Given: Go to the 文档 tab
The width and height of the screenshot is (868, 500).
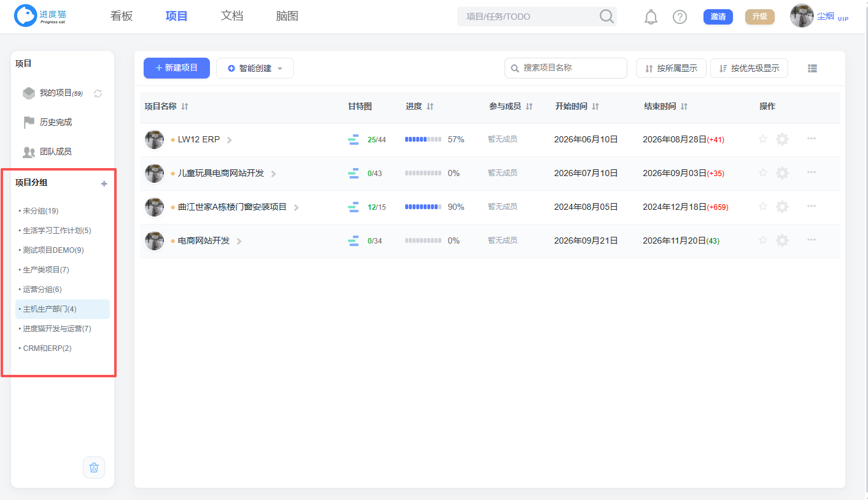Looking at the screenshot, I should (x=232, y=17).
